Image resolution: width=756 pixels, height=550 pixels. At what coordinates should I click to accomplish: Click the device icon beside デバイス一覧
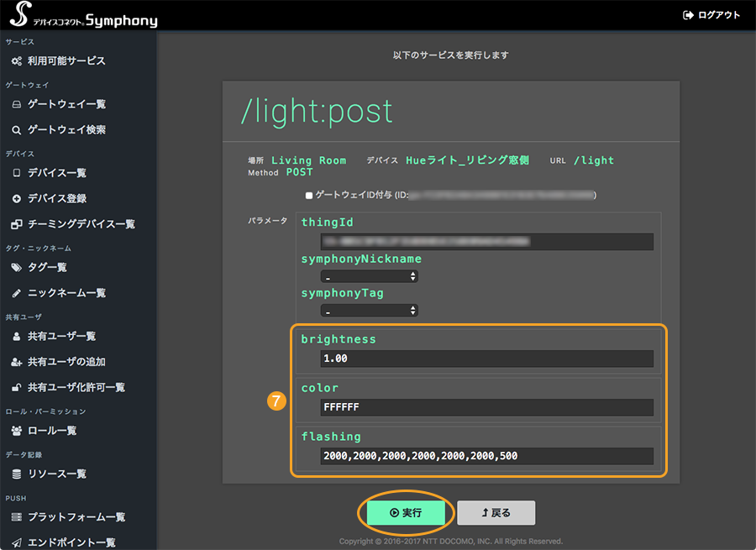17,173
